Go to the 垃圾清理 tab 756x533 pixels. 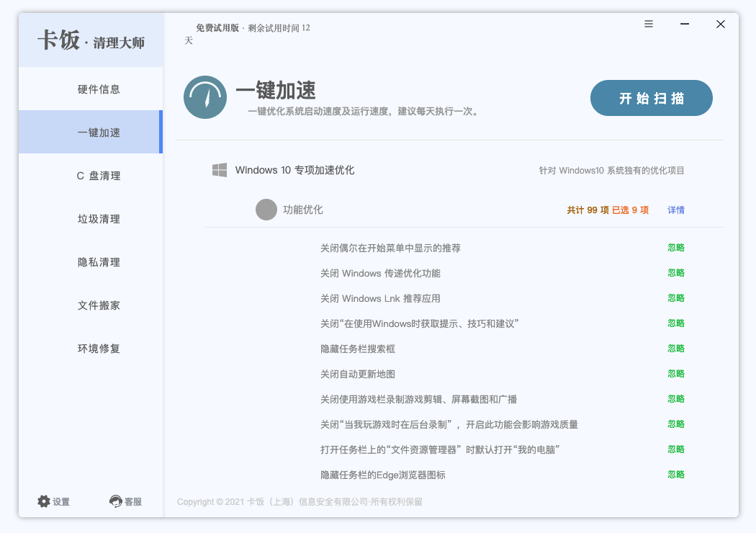tap(91, 219)
